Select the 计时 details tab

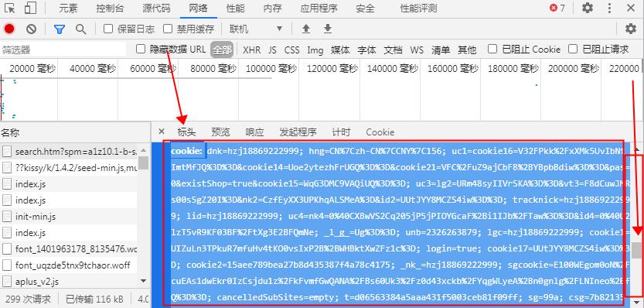[x=341, y=132]
